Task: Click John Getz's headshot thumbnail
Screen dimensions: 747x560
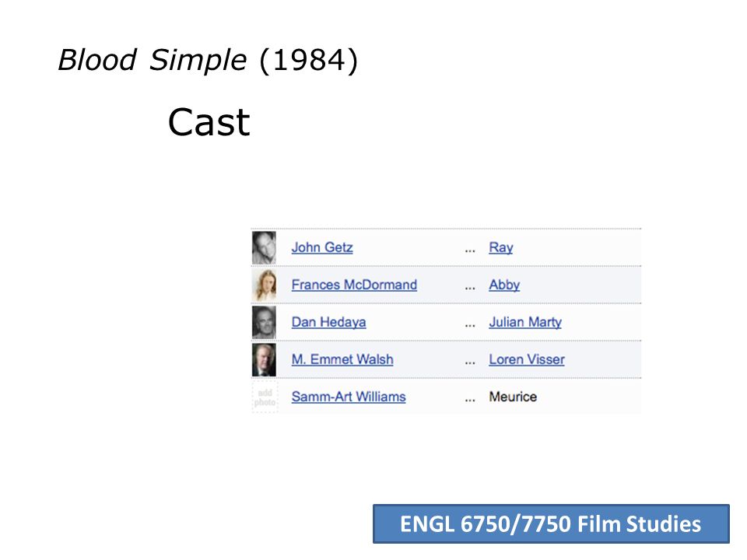Action: click(x=264, y=247)
